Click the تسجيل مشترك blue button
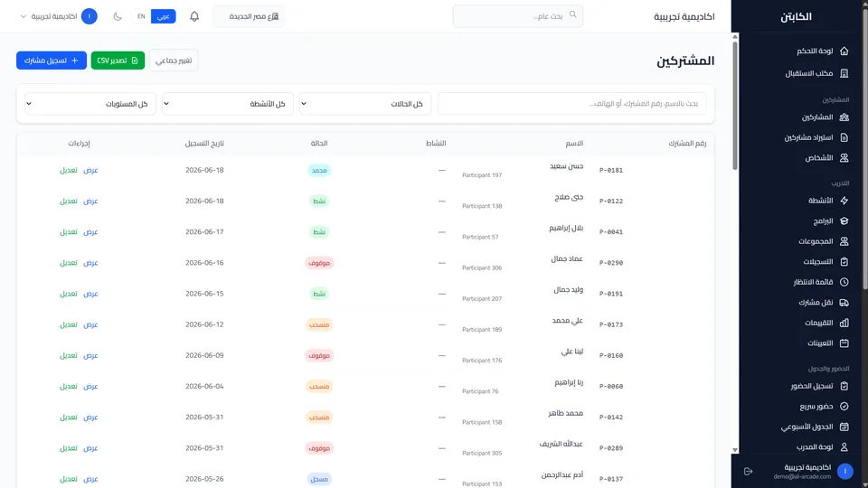The image size is (868, 488). (52, 61)
